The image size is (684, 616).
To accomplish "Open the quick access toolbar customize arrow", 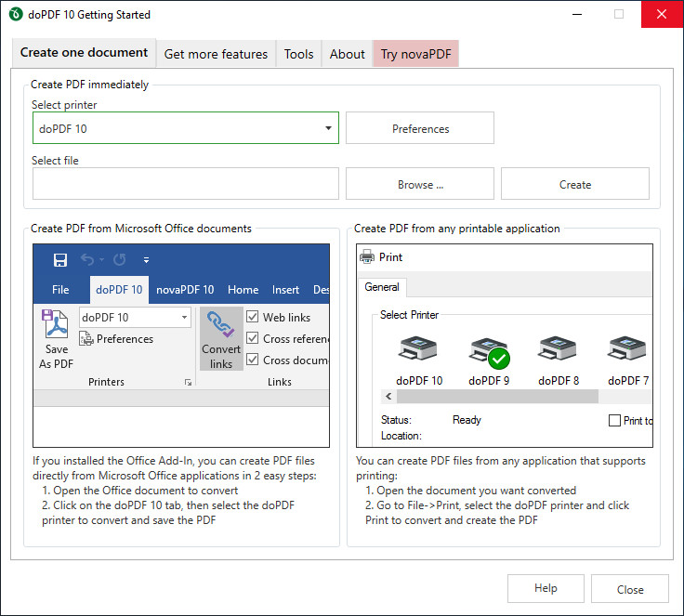I will (146, 260).
